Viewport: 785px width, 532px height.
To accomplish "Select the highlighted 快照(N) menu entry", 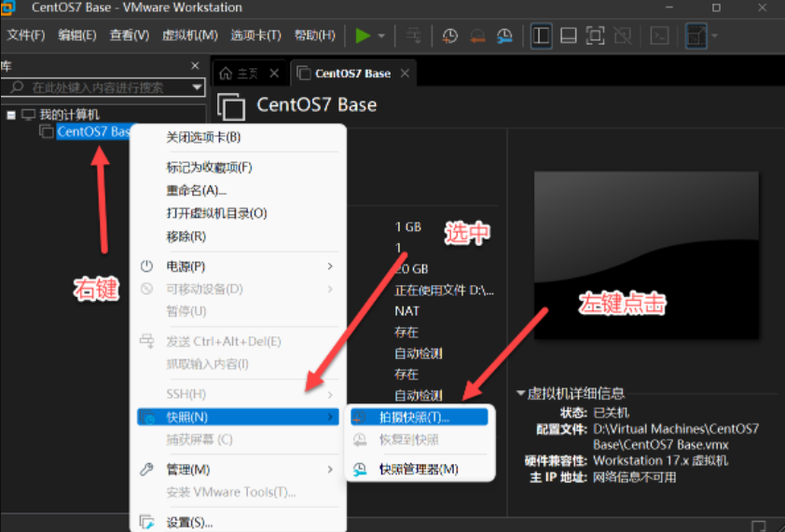I will point(239,416).
